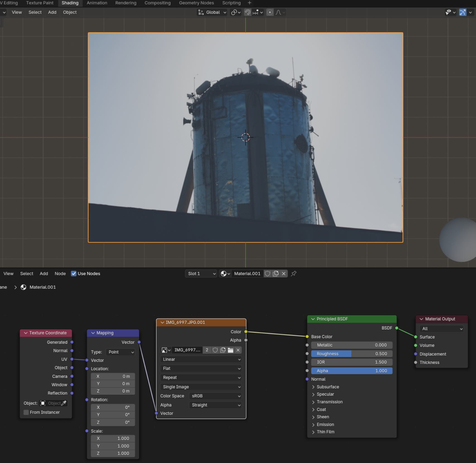This screenshot has width=476, height=463.
Task: Click the proportional editing circle icon
Action: pyautogui.click(x=270, y=12)
